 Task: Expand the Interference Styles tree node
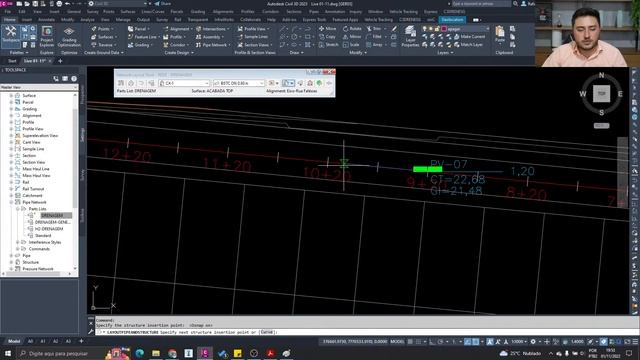point(18,242)
